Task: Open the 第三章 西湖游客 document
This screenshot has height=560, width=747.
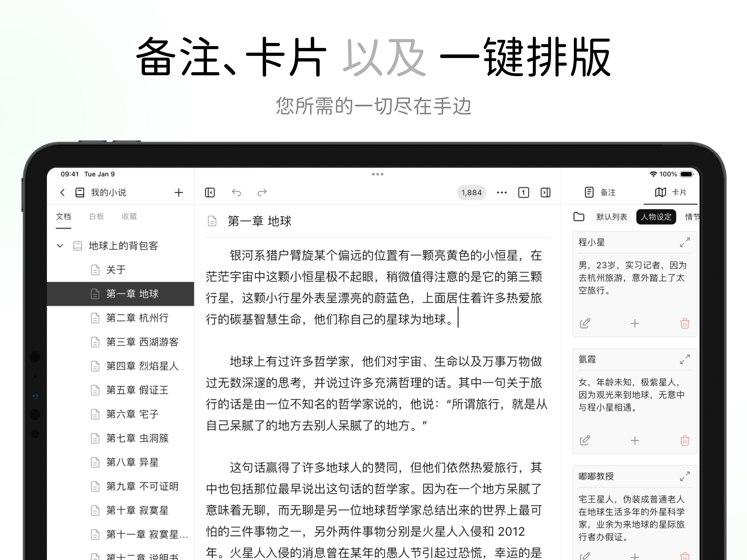Action: click(142, 342)
